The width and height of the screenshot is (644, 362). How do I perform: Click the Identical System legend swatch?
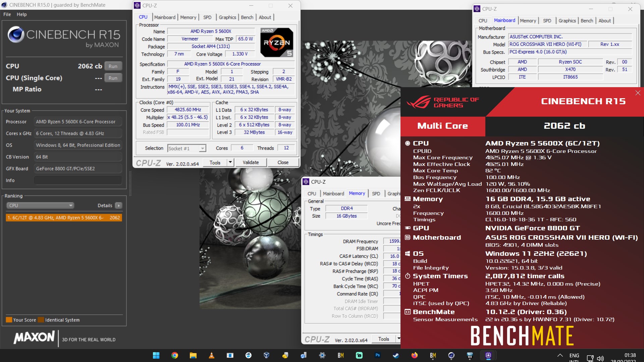[41, 320]
